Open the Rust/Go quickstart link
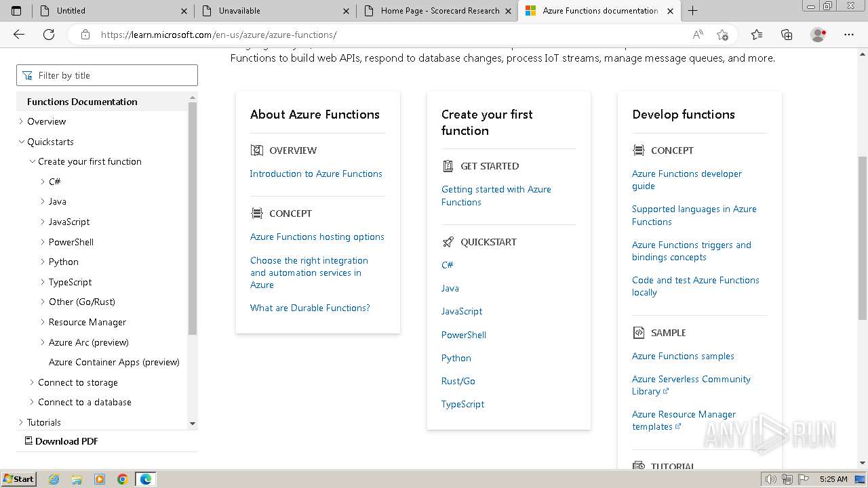Screen dimensions: 868x488 [x=458, y=381]
